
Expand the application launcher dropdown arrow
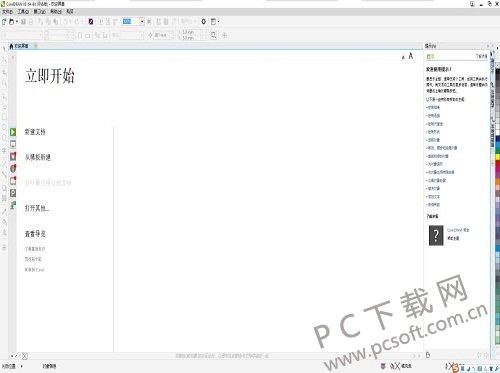[x=218, y=22]
